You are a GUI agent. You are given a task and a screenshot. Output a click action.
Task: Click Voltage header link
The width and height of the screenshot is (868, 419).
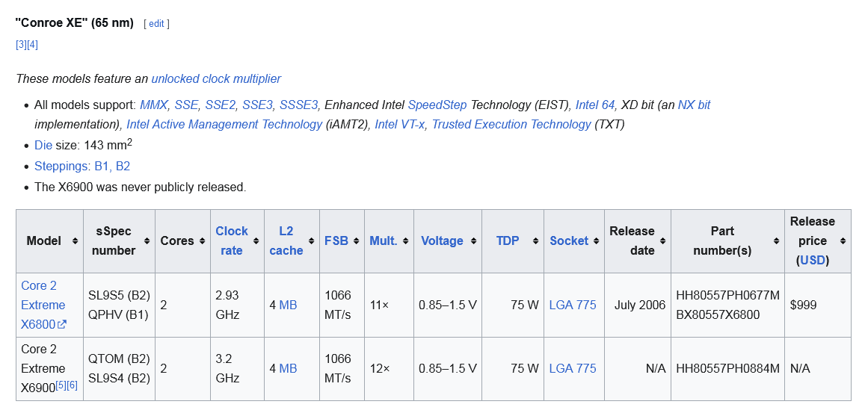442,241
